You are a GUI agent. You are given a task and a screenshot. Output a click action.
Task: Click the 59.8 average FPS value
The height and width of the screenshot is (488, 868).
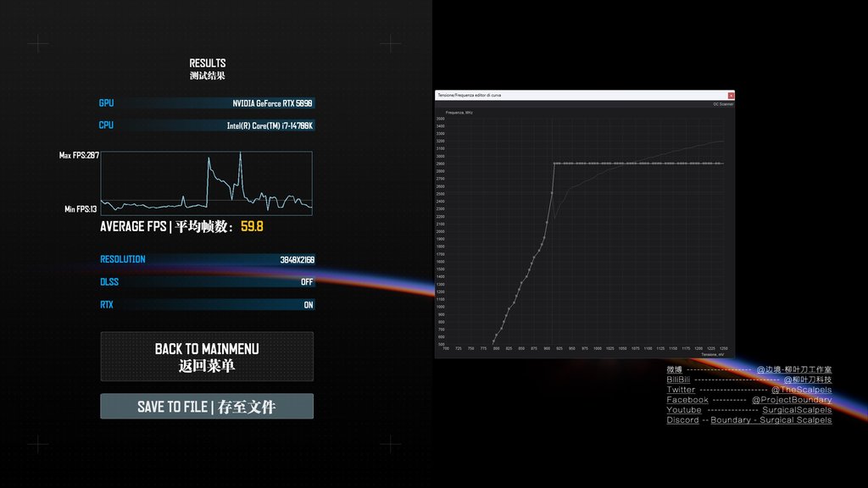coord(252,226)
